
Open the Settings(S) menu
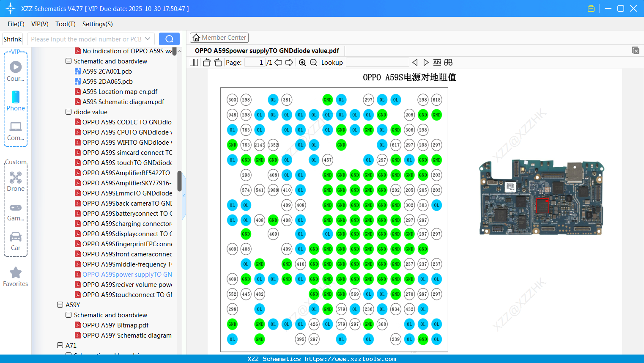pyautogui.click(x=98, y=24)
